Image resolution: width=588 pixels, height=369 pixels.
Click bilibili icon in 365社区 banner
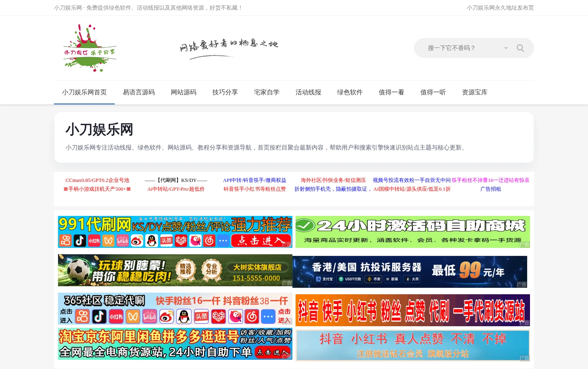(150, 316)
